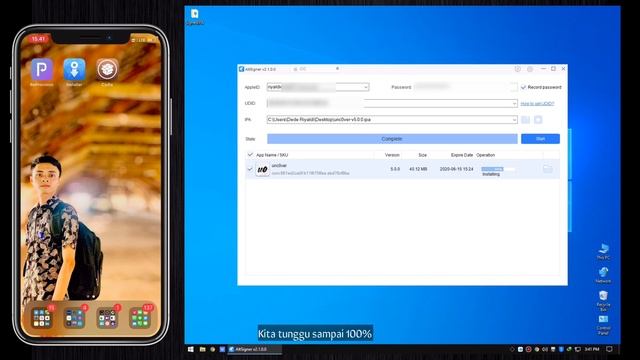The height and width of the screenshot is (360, 640).
Task: Click the tab beside the AltSigner title
Action: coord(317,69)
